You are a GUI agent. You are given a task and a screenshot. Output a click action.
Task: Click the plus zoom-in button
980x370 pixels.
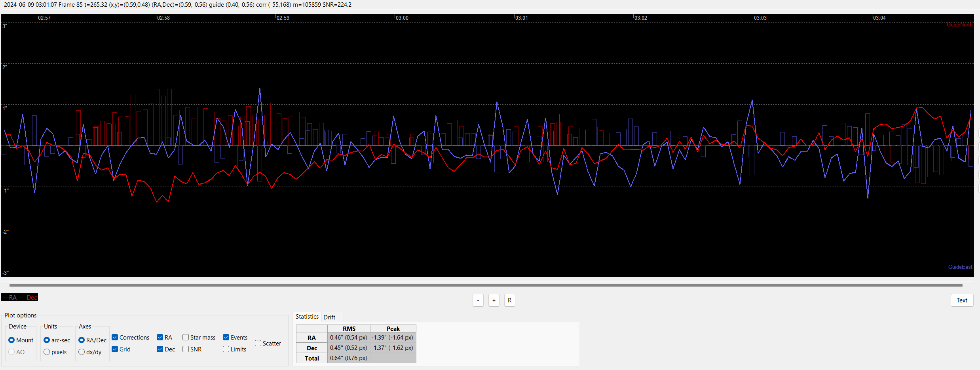[x=494, y=300]
